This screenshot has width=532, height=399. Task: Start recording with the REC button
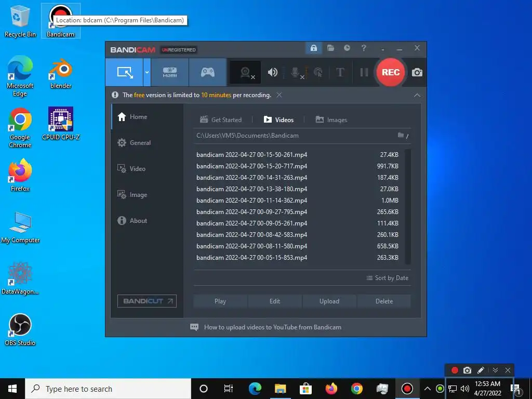(x=391, y=72)
